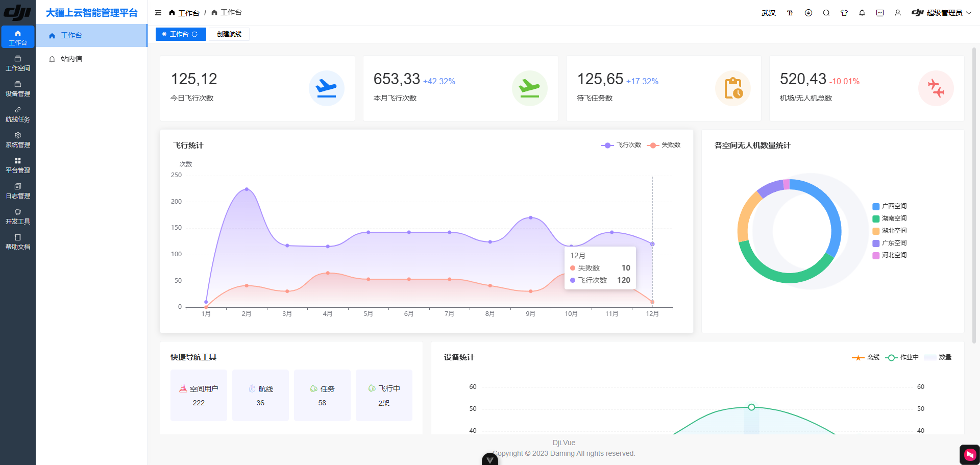Click the -10.01% change value
Image resolution: width=980 pixels, height=465 pixels.
pos(844,82)
